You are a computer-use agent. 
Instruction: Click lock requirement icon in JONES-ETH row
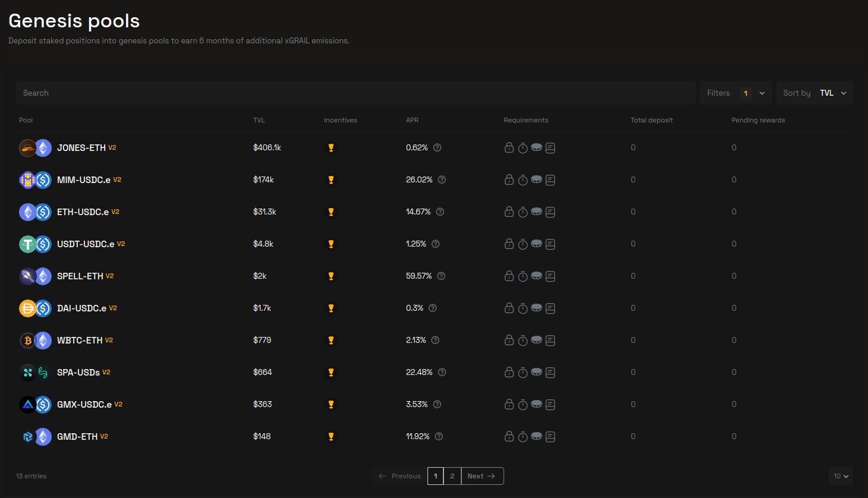click(x=509, y=147)
